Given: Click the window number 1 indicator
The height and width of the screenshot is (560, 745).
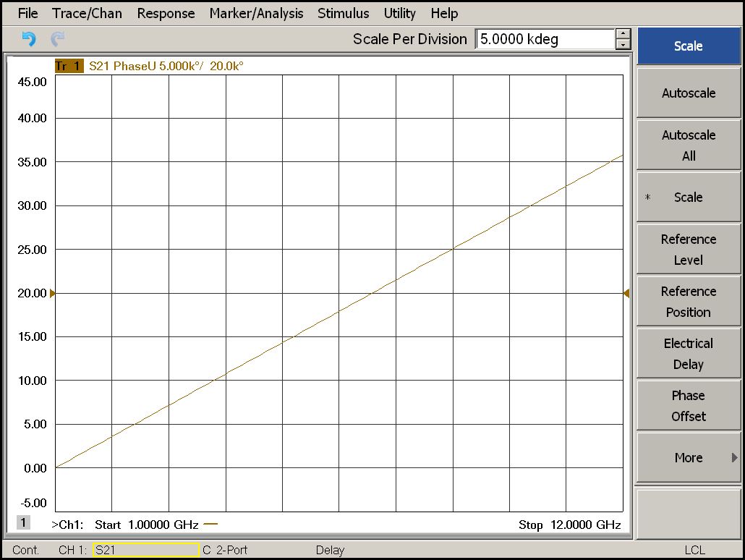Looking at the screenshot, I should tap(23, 522).
